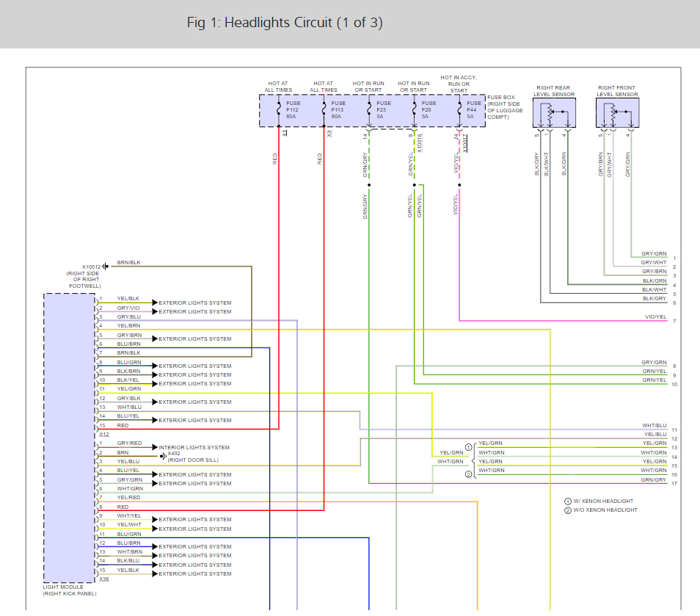Select the Right Rear Level Sensor potentiometer symbol
Image resolution: width=700 pixels, height=616 pixels.
coord(553,114)
